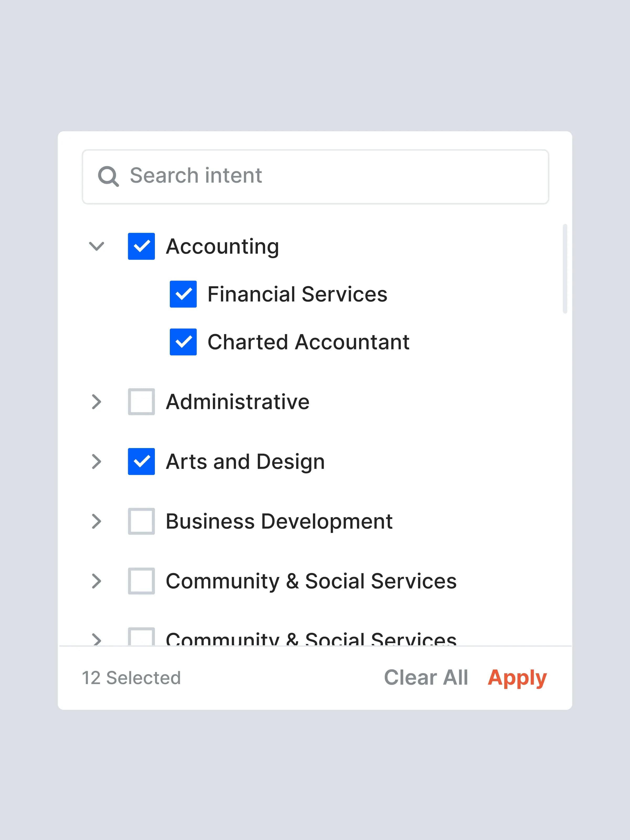The image size is (630, 840).
Task: Uncheck the Financial Services checkbox
Action: [x=183, y=294]
